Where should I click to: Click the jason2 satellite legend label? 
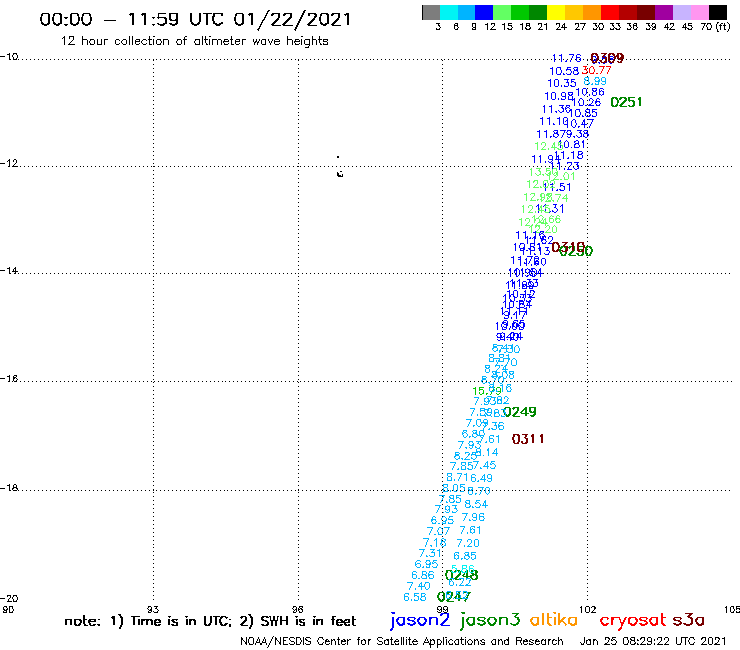[x=420, y=620]
